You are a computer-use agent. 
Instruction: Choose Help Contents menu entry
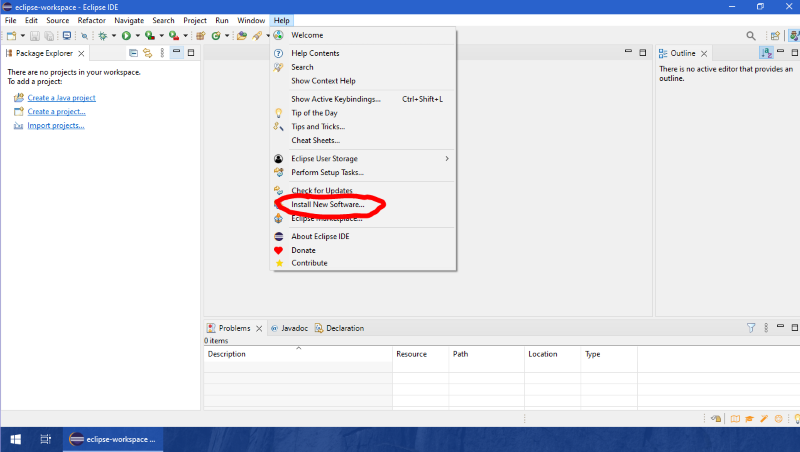pos(363,53)
